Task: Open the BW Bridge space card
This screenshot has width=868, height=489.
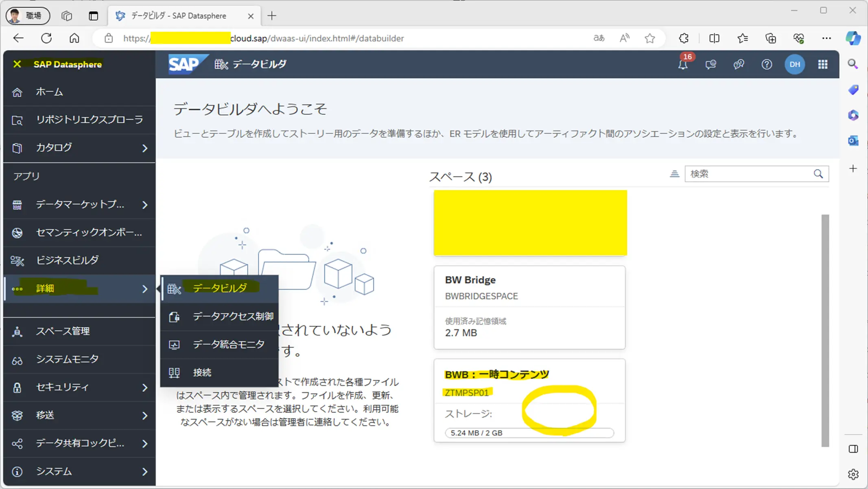Action: (529, 307)
